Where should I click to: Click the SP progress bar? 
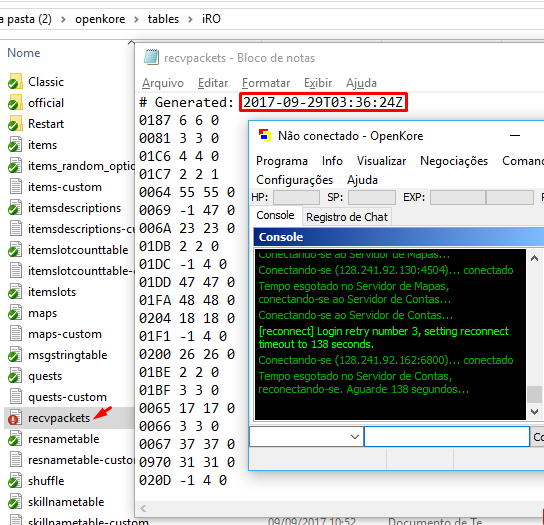(x=372, y=197)
